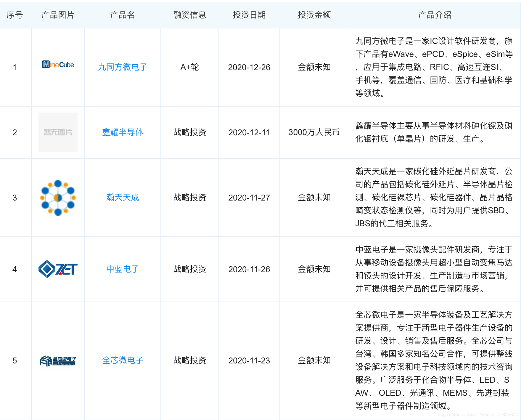Select the date 2020-12-11

tap(249, 132)
